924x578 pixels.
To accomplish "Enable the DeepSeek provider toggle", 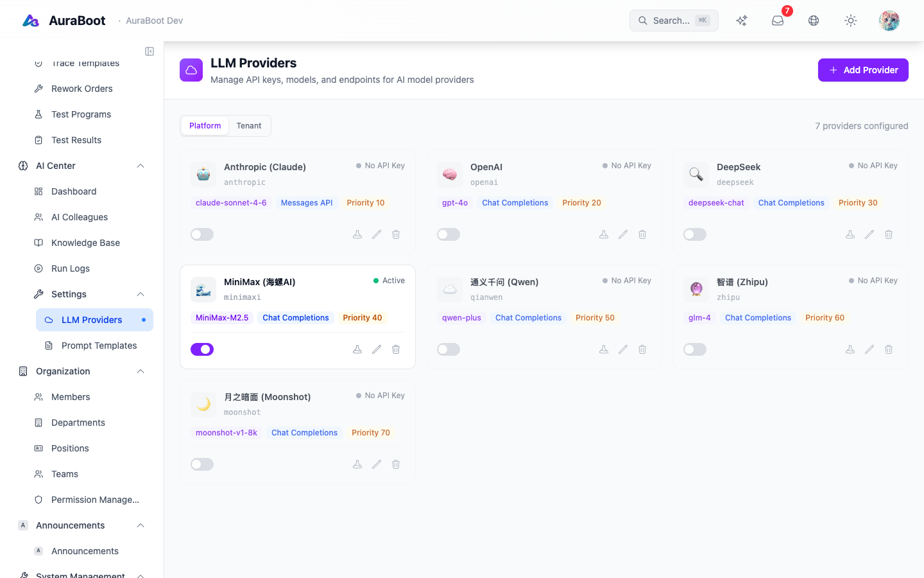I will (x=695, y=234).
